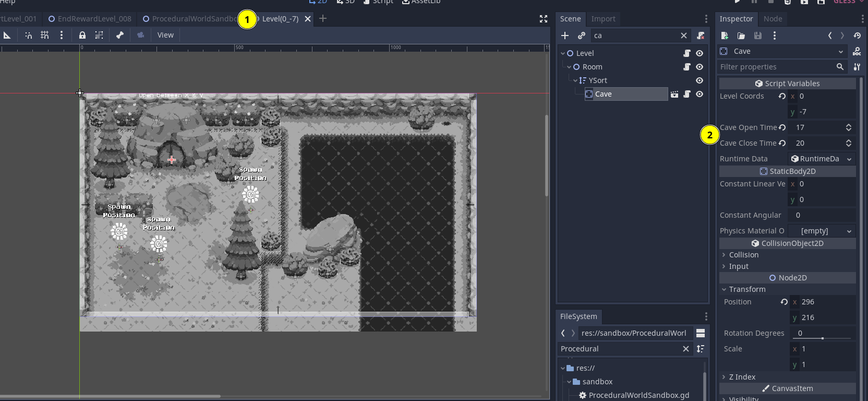Open Inspector property tools menu
Image resolution: width=868 pixels, height=401 pixels.
[x=857, y=67]
